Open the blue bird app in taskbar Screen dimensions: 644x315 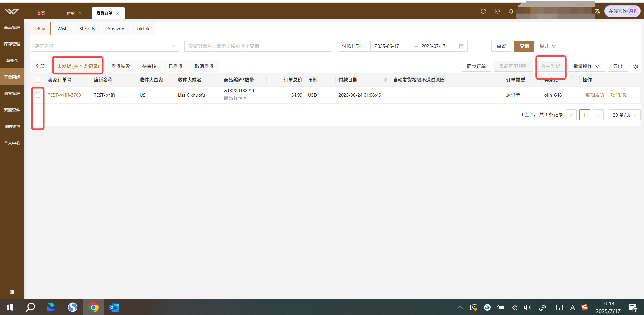tap(51, 307)
